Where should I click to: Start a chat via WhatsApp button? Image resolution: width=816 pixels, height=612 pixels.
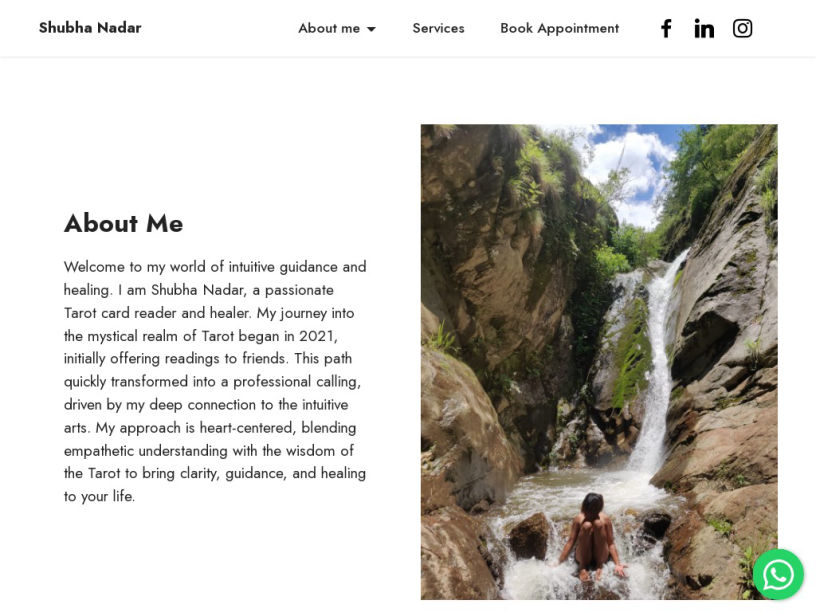pyautogui.click(x=778, y=574)
